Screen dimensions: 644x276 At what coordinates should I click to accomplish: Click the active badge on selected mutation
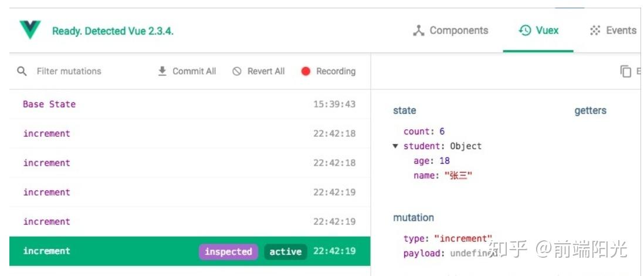(285, 251)
